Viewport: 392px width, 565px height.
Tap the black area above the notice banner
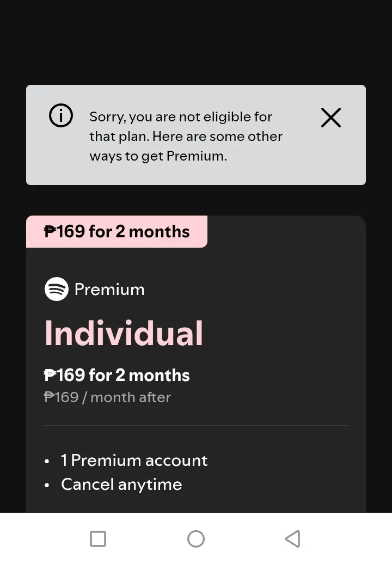(196, 41)
